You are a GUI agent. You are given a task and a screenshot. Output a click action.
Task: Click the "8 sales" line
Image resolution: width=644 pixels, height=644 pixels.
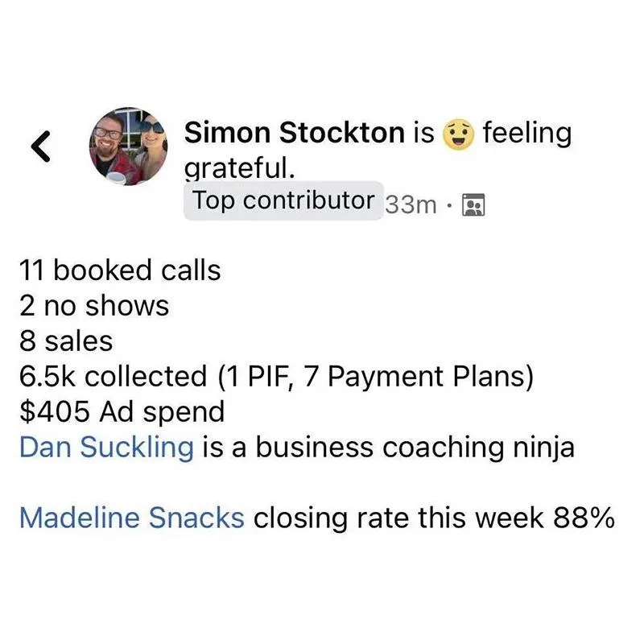66,341
